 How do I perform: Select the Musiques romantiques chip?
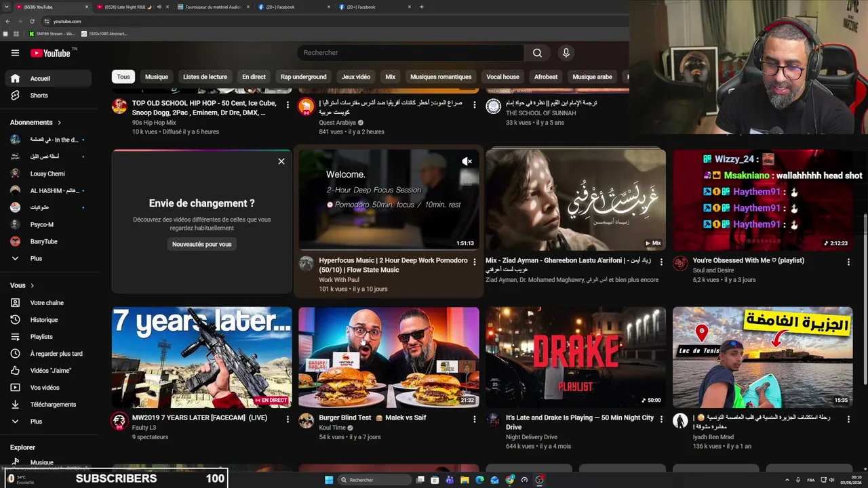[x=441, y=77]
